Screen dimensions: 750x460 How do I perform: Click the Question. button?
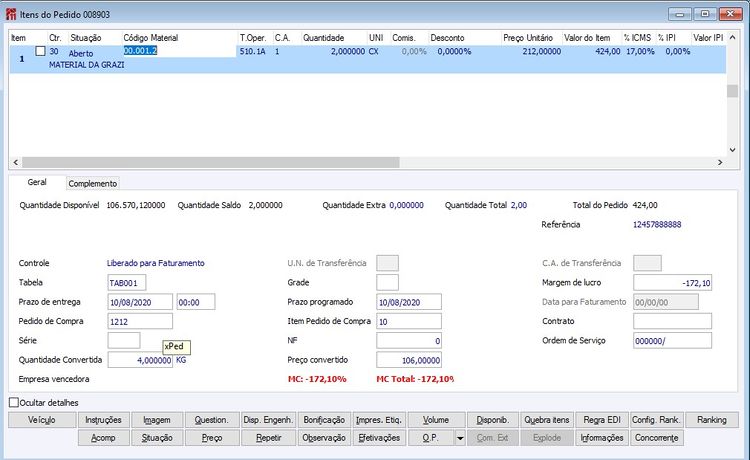[211, 420]
